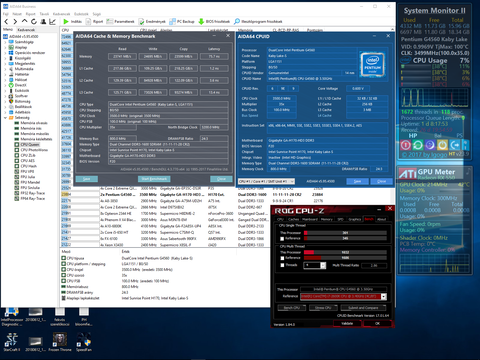Switch to the Mainboard tab in CPU-Z
This screenshot has height=360, width=480.
click(310, 219)
